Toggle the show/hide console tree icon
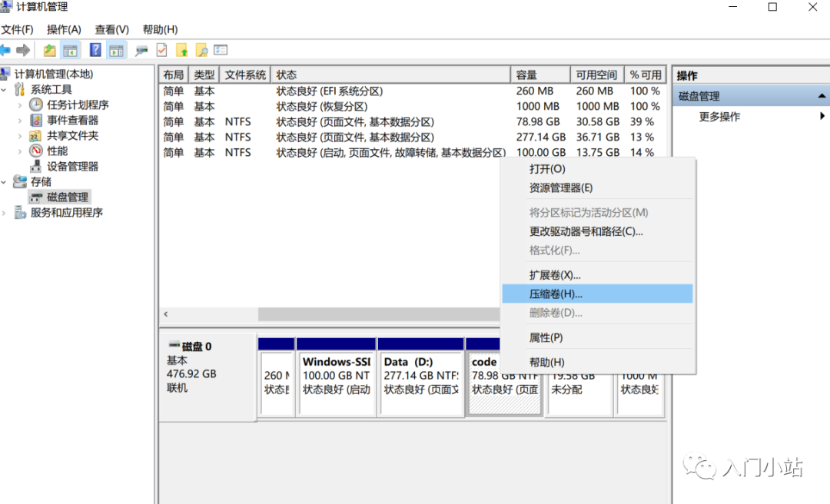The image size is (830, 504). [70, 50]
